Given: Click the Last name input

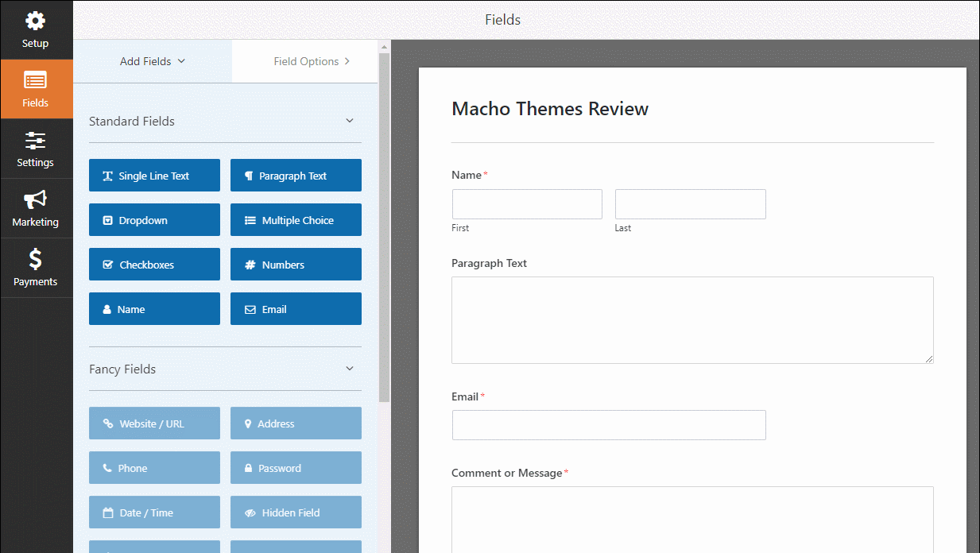Looking at the screenshot, I should coord(691,204).
